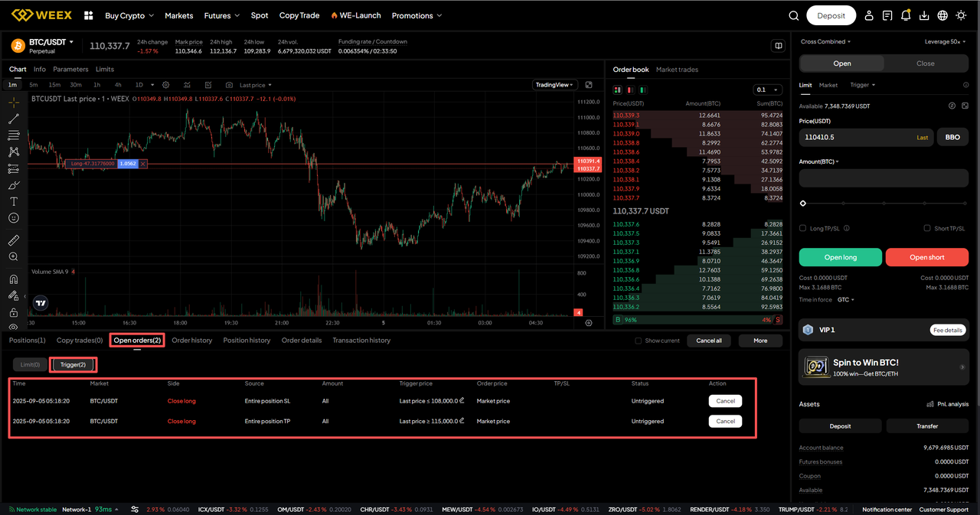The height and width of the screenshot is (515, 980).
Task: Switch to the Market trades tab
Action: click(x=677, y=70)
